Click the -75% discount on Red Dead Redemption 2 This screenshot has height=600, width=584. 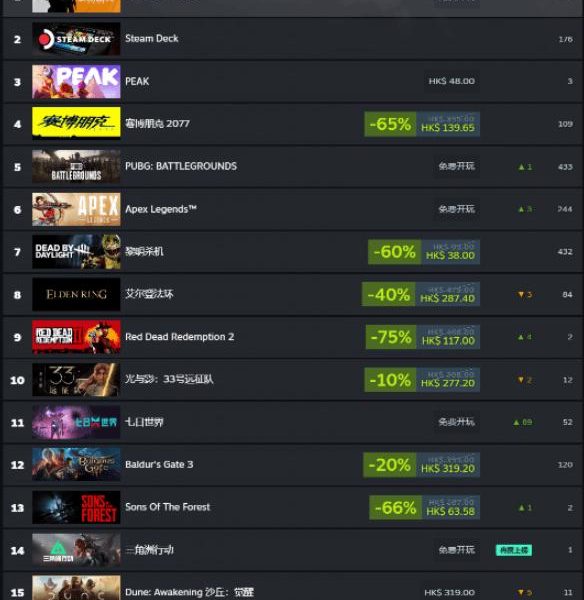[x=391, y=337]
